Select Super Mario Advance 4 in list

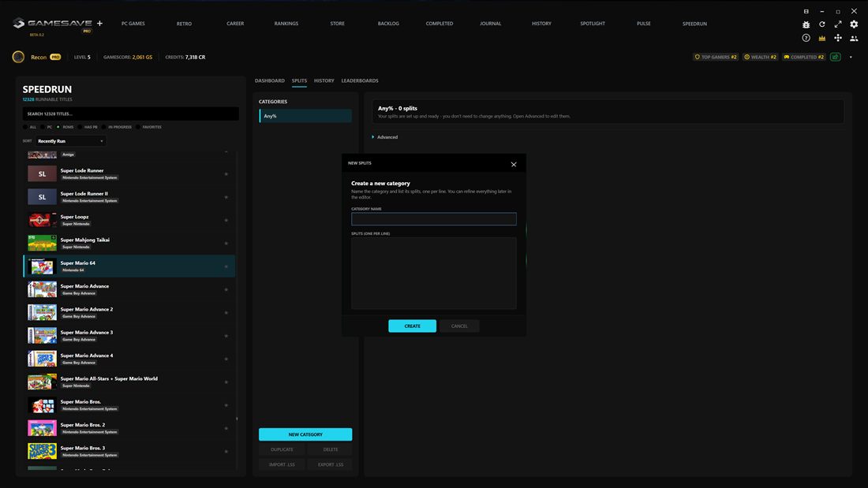click(x=129, y=359)
